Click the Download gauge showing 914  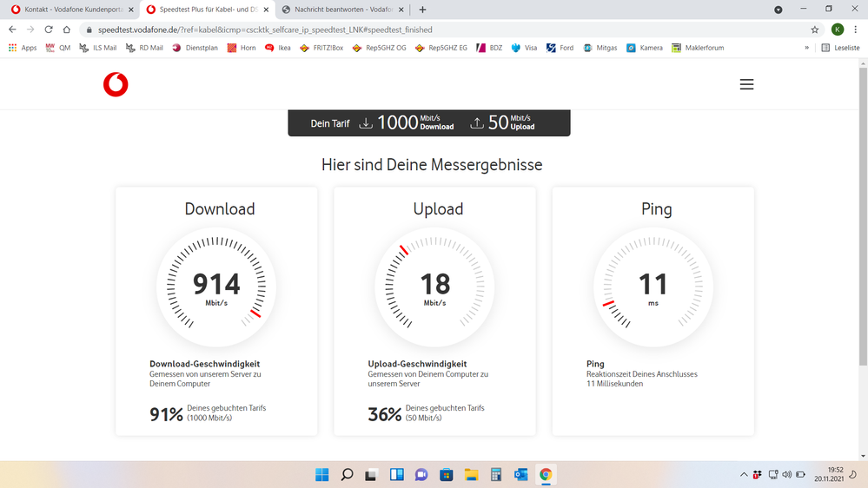click(216, 287)
